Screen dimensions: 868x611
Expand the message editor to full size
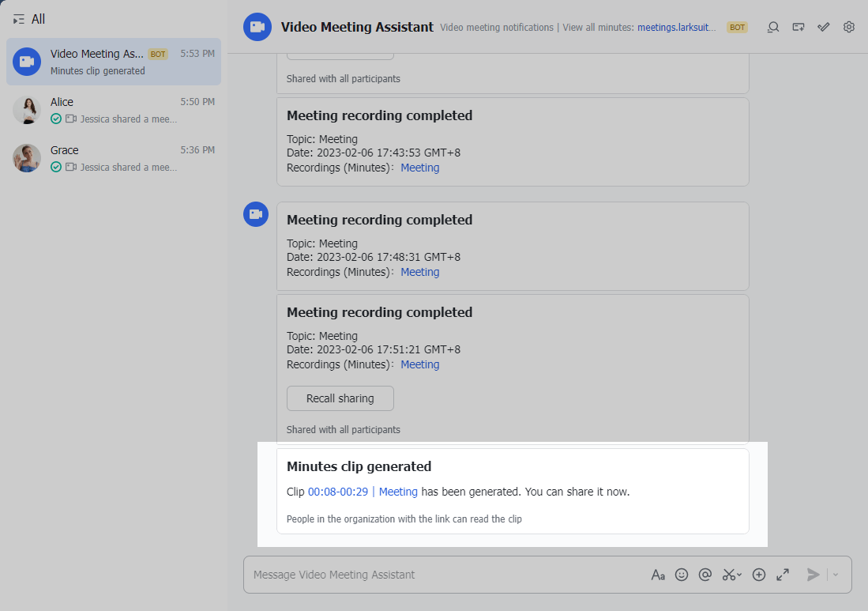783,575
